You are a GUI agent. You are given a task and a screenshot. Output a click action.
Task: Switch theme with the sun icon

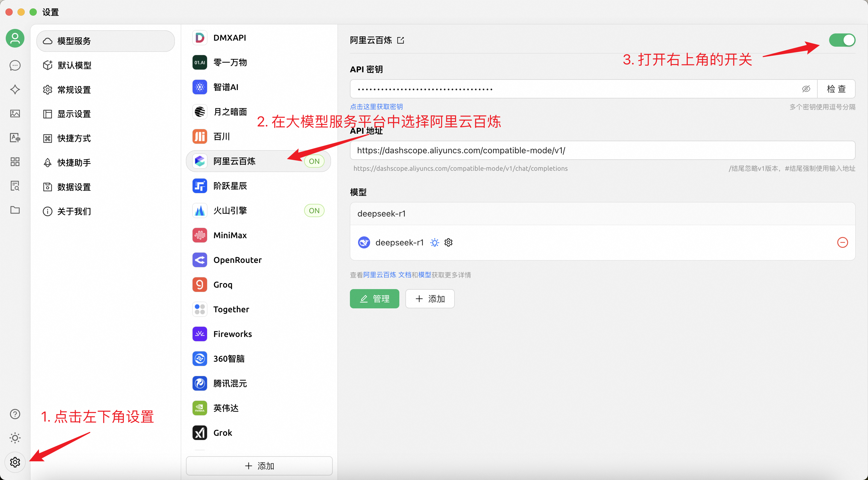[15, 438]
